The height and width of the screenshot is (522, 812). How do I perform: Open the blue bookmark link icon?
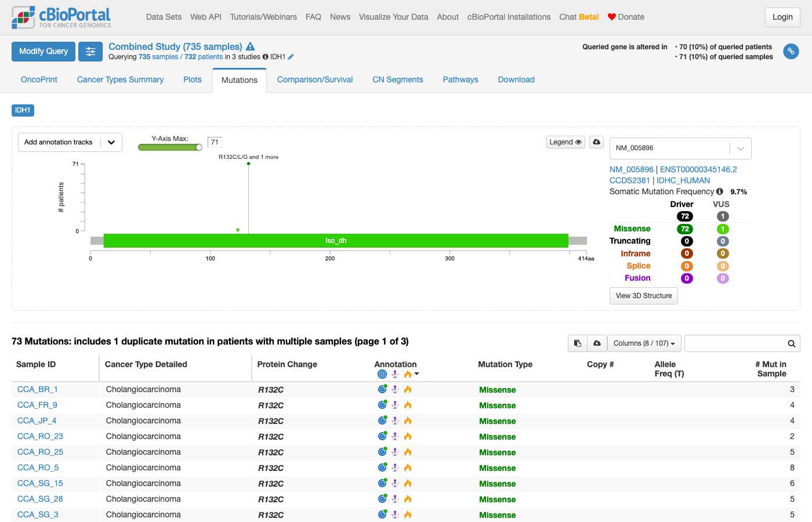(x=791, y=52)
